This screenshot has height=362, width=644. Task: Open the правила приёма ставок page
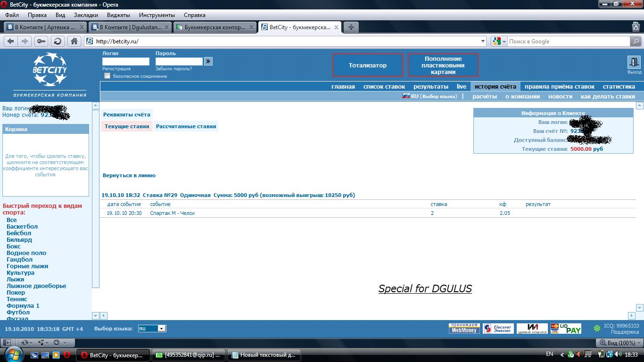[x=560, y=86]
